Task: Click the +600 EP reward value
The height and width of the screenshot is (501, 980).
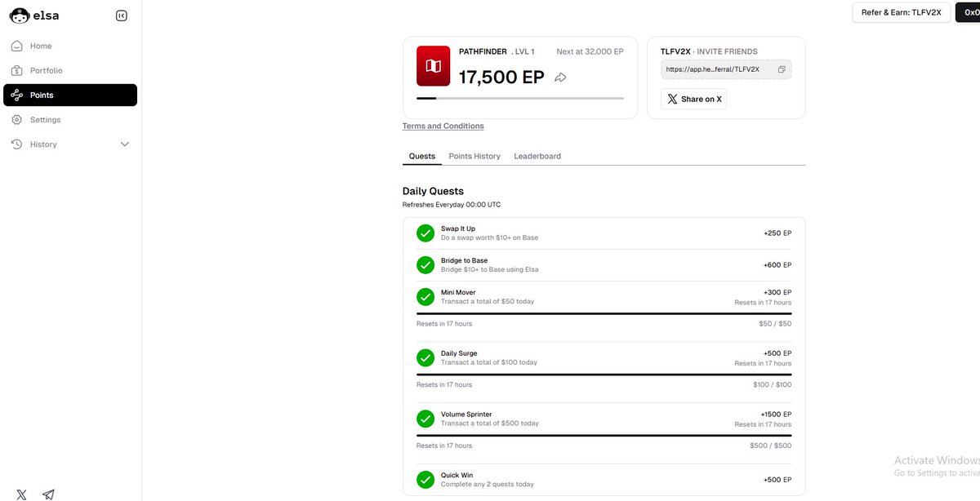Action: click(x=777, y=264)
